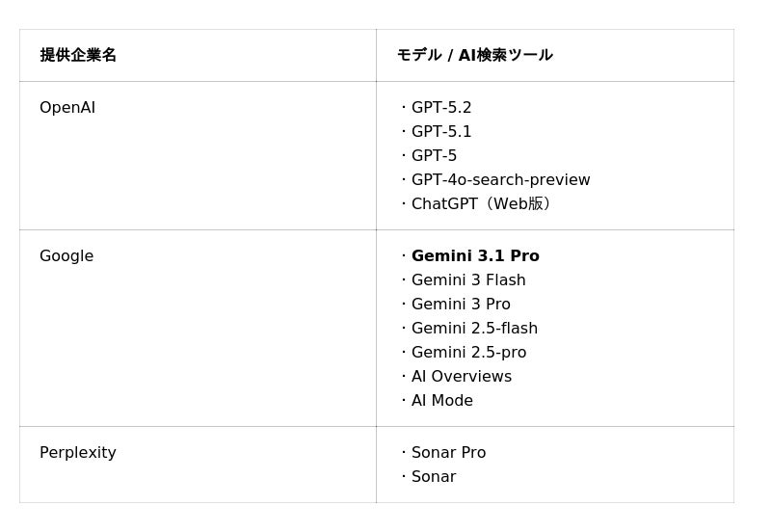Click the GPT-5.2 list item
This screenshot has width=771, height=532.
click(x=441, y=108)
